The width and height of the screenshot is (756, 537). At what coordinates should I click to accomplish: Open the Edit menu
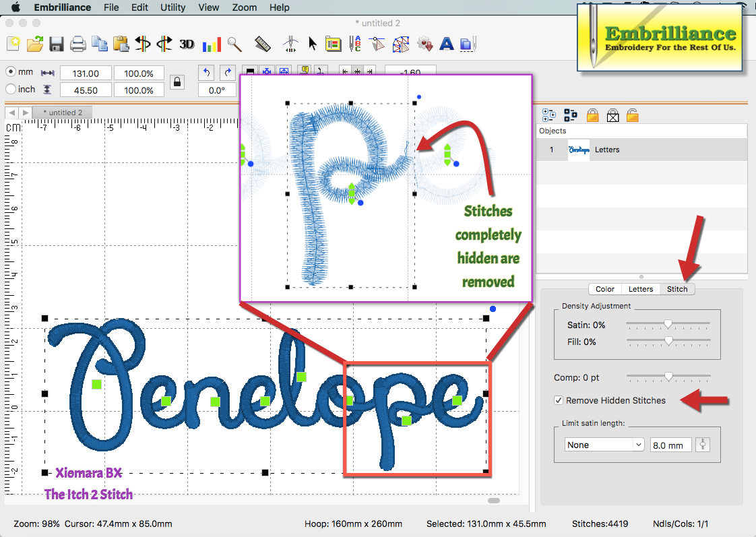140,7
